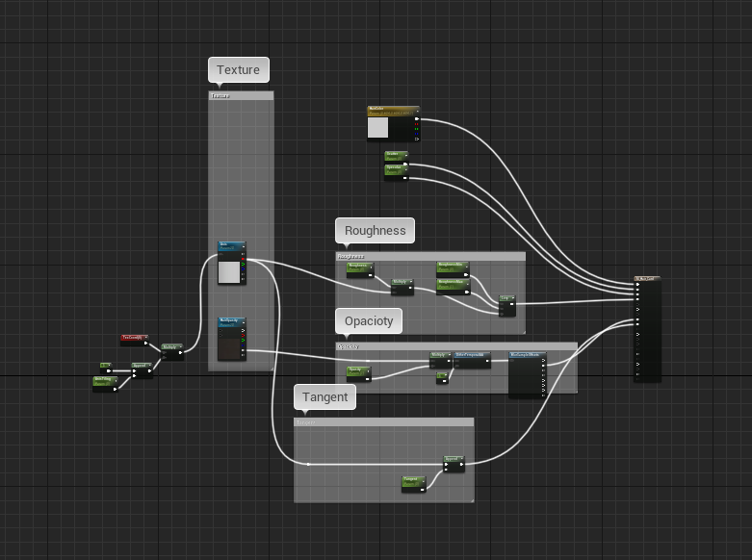752x560 pixels.
Task: Select the Opacity parameter node
Action: pos(356,369)
